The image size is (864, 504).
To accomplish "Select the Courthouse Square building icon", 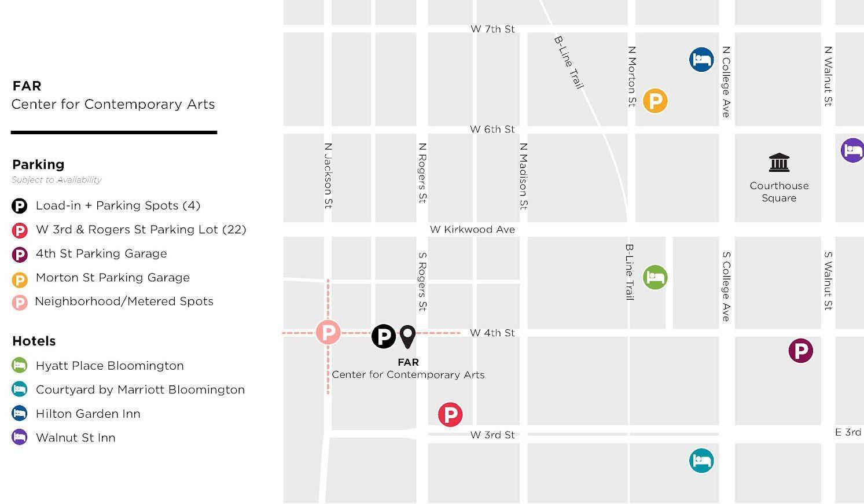I will click(x=780, y=163).
